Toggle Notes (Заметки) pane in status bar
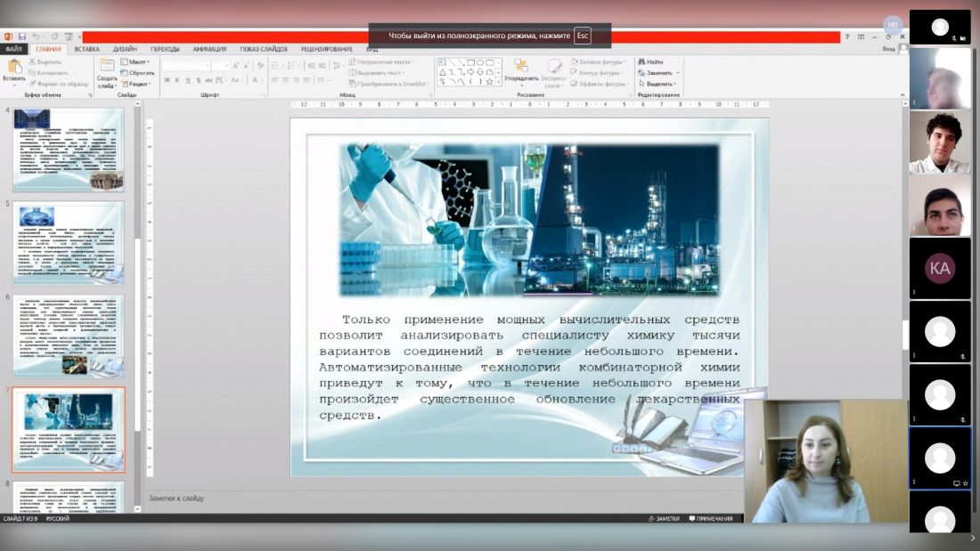The width and height of the screenshot is (980, 551). pyautogui.click(x=663, y=518)
